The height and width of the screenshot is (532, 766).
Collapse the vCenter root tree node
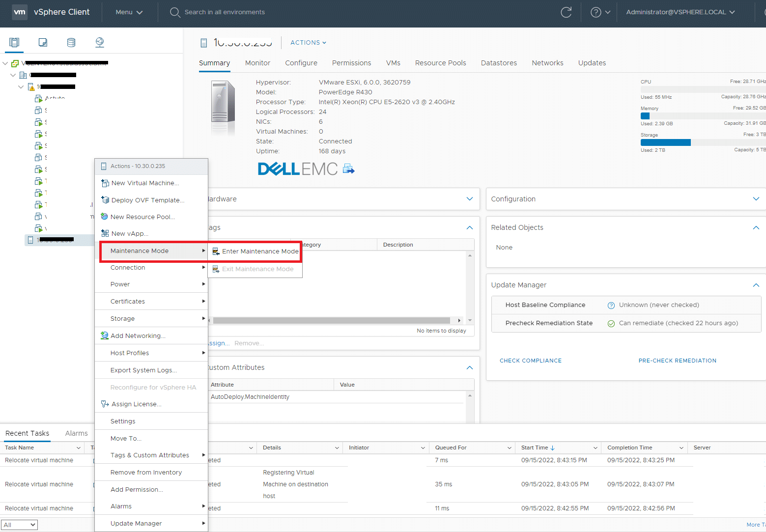[x=5, y=63]
